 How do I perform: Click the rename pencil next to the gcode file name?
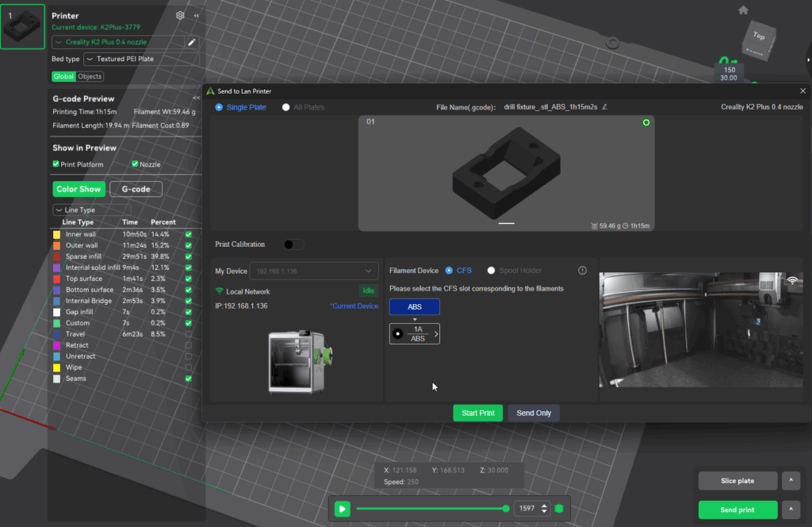click(x=604, y=107)
